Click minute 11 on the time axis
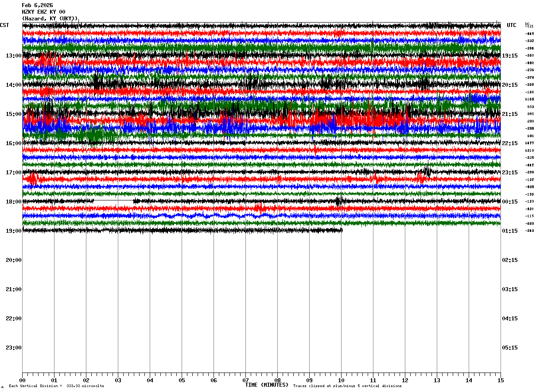This screenshot has width=536, height=392. (x=373, y=380)
